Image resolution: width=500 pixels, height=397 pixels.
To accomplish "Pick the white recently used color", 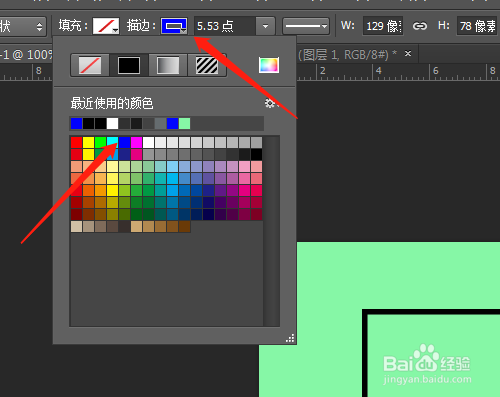I will (112, 124).
